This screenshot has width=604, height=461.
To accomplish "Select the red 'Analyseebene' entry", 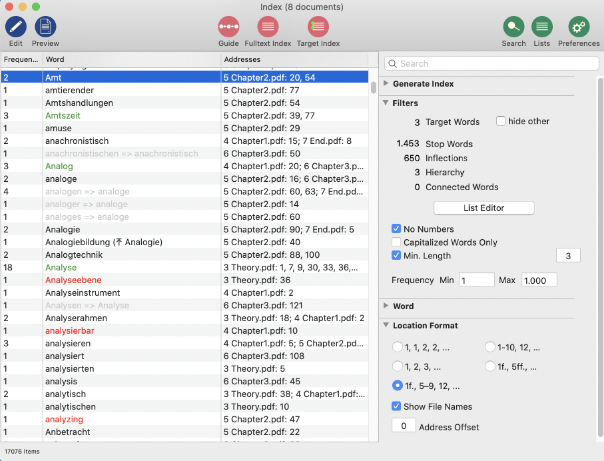I will click(73, 280).
